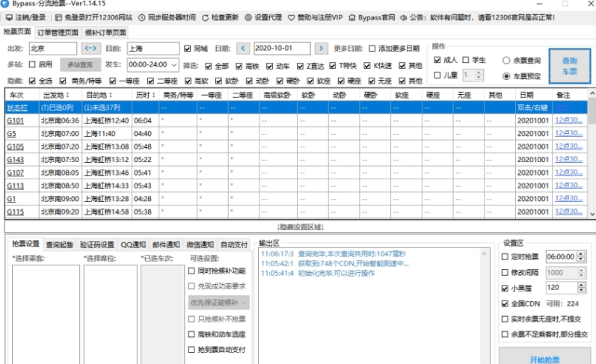Enable 抢到票自动支付 checkbox
Image resolution: width=596 pixels, height=364 pixels.
pos(192,350)
